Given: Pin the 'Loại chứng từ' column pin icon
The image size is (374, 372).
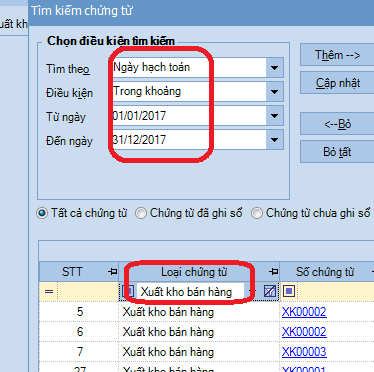Looking at the screenshot, I should tap(273, 272).
